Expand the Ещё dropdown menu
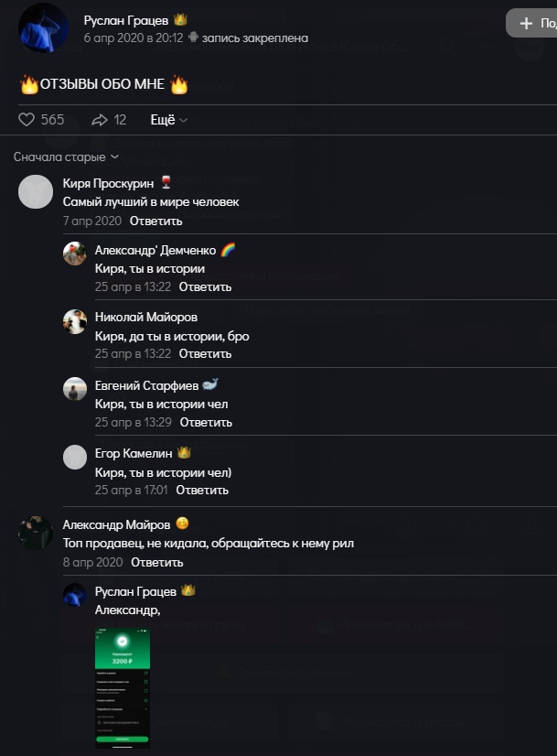The height and width of the screenshot is (756, 557). pyautogui.click(x=168, y=120)
